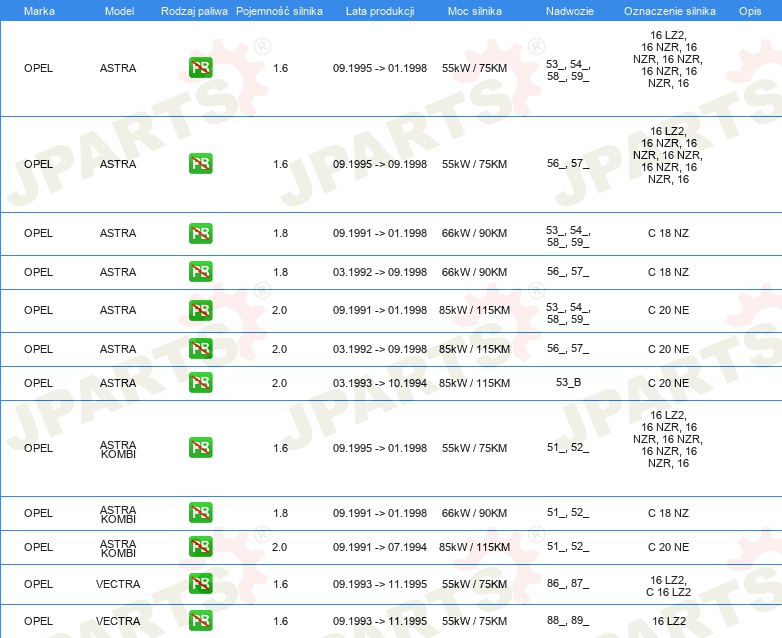Click fuel icon in Astra Kombi 1.8 row
The width and height of the screenshot is (782, 638).
[x=200, y=512]
